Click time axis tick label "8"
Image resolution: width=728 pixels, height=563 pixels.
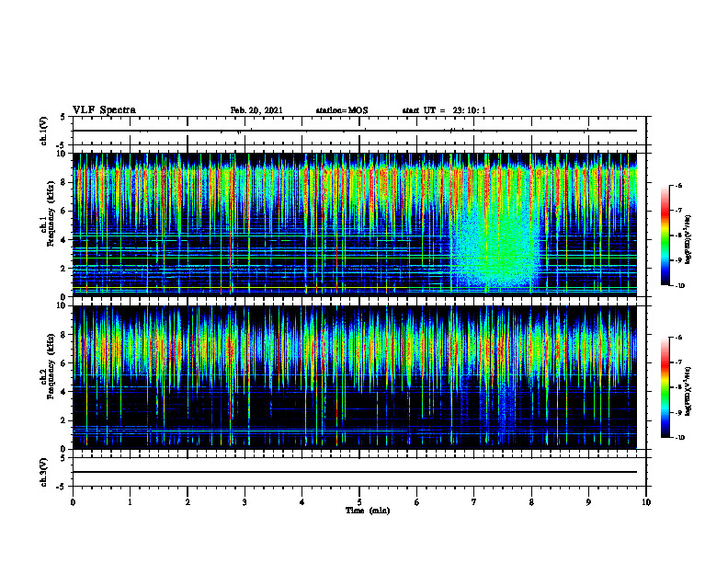531,502
